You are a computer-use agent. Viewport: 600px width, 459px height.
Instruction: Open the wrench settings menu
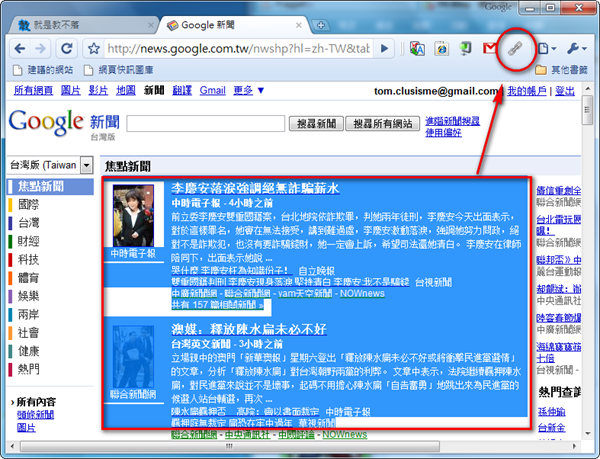[x=576, y=49]
